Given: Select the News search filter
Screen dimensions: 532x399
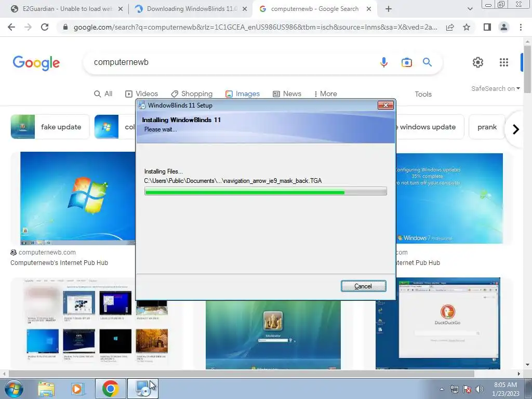Looking at the screenshot, I should click(x=287, y=94).
